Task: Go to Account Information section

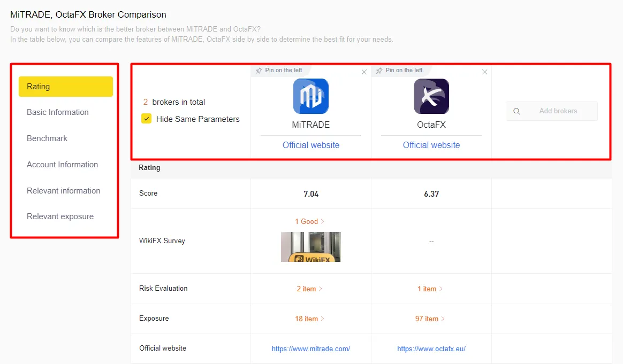Action: tap(62, 165)
